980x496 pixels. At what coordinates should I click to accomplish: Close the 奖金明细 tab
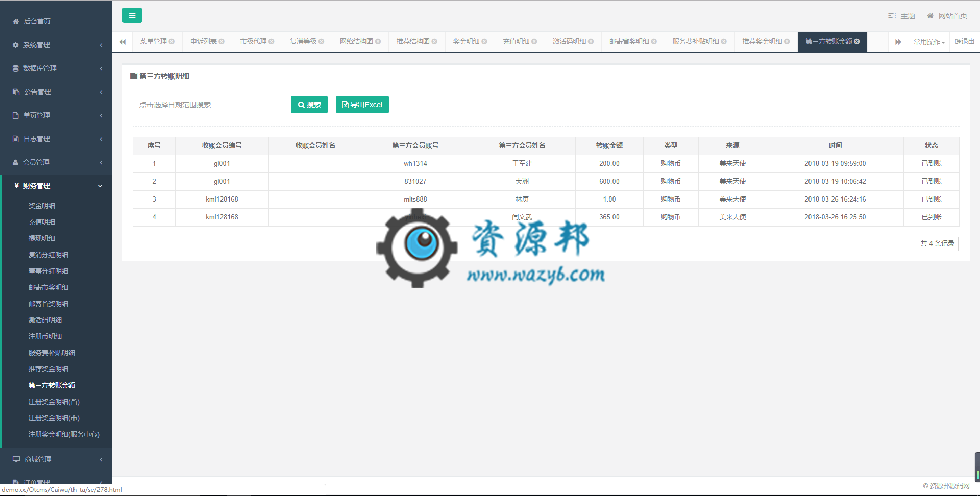484,42
